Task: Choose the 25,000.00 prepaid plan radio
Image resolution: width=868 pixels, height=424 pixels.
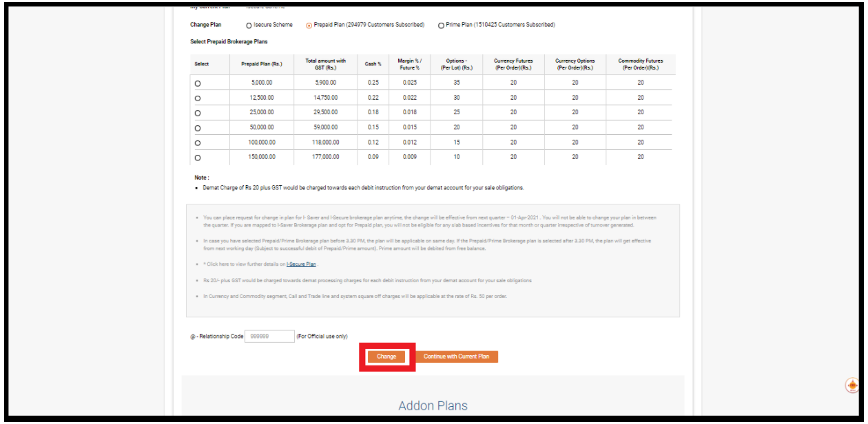Action: 198,113
